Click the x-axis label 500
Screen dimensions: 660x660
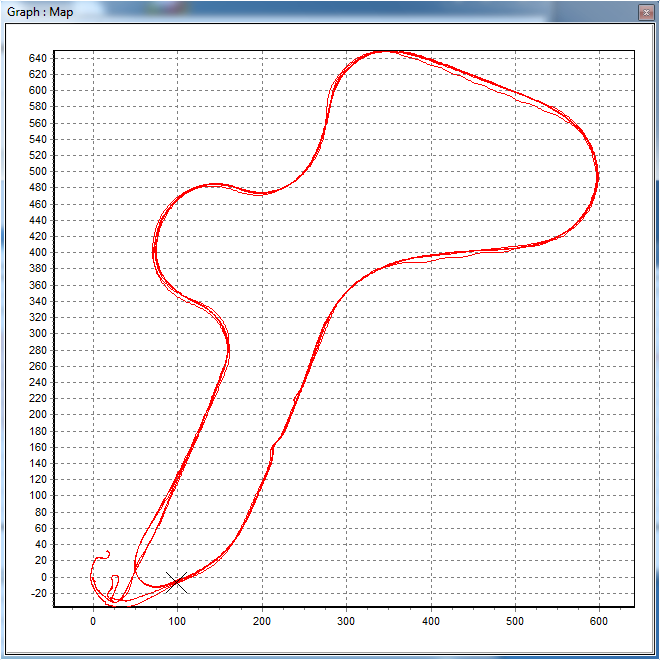[515, 621]
